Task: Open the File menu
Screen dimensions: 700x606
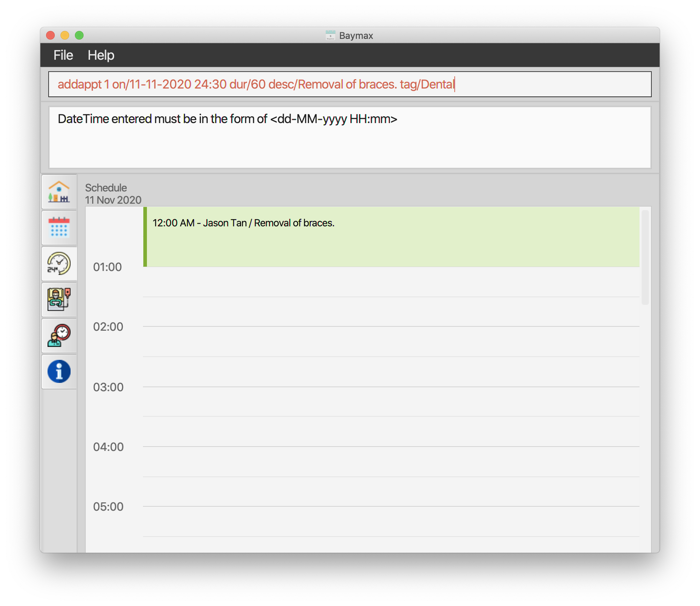Action: pos(63,55)
